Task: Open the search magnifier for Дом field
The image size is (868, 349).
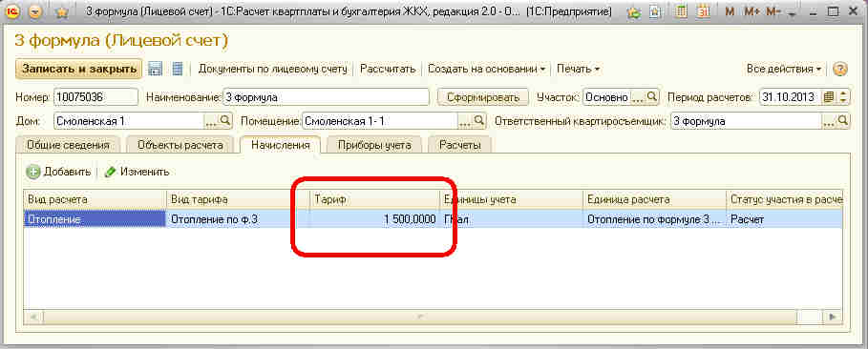Action: 225,120
